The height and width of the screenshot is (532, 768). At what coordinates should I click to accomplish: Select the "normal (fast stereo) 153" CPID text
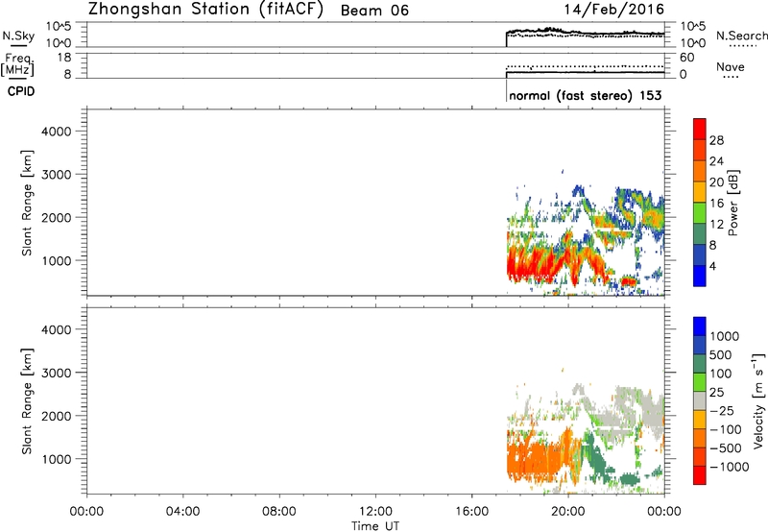(x=586, y=95)
